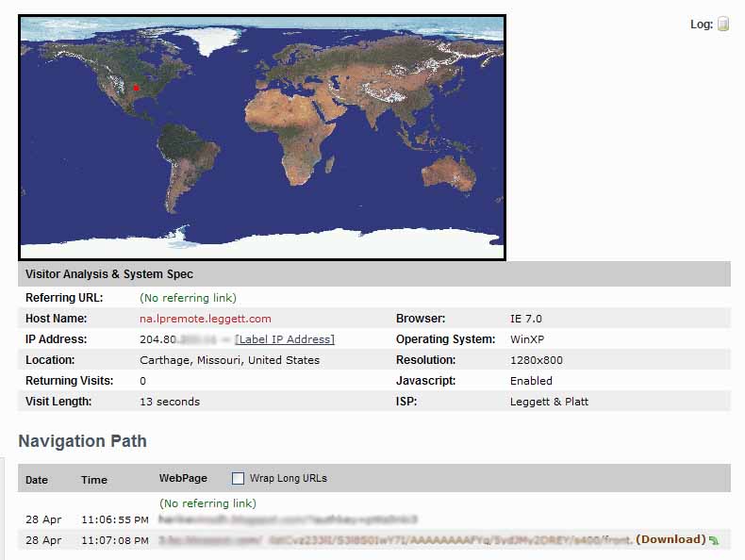The height and width of the screenshot is (560, 745).
Task: Open the image URL ending in s400/front
Action: tap(396, 540)
